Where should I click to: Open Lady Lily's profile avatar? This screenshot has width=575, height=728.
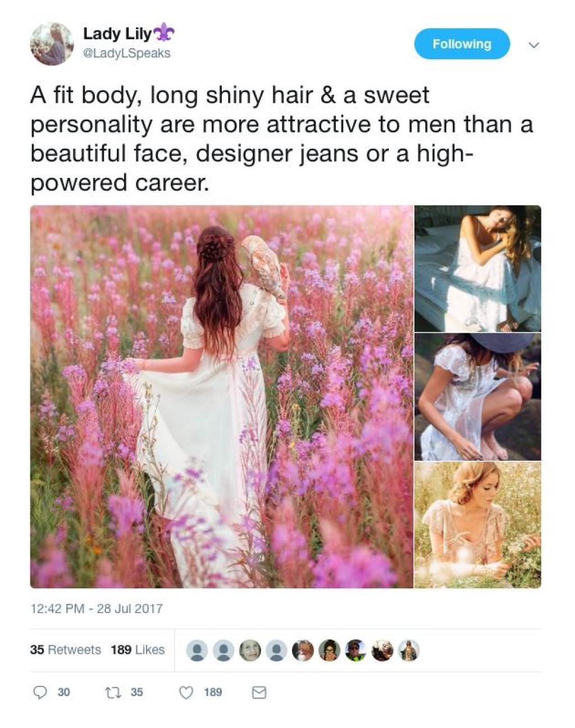(x=51, y=44)
